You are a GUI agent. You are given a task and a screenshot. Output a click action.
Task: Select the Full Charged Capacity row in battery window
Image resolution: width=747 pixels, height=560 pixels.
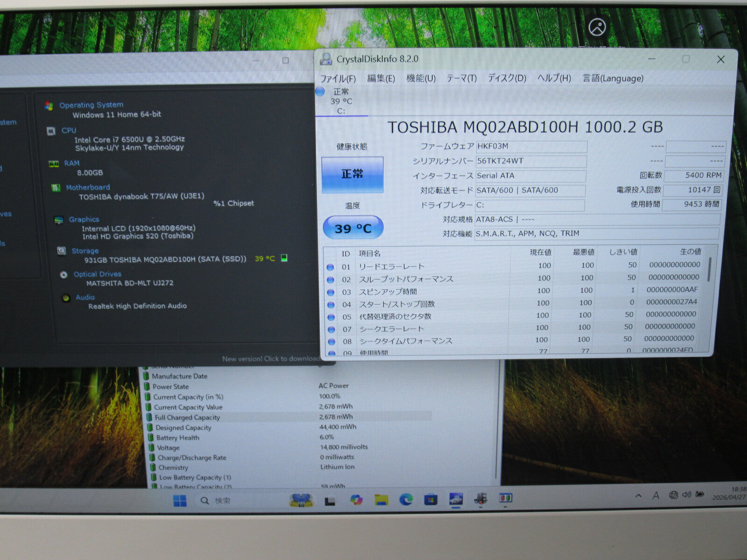coord(289,417)
